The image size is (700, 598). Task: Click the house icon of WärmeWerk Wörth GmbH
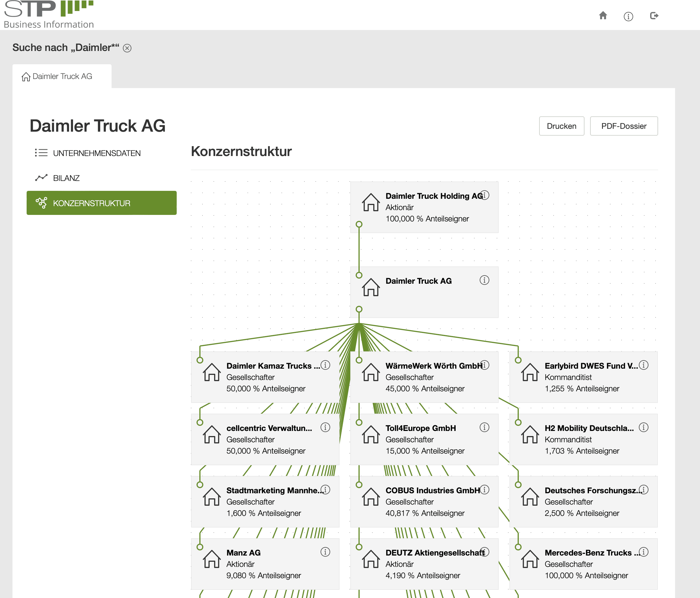tap(371, 372)
